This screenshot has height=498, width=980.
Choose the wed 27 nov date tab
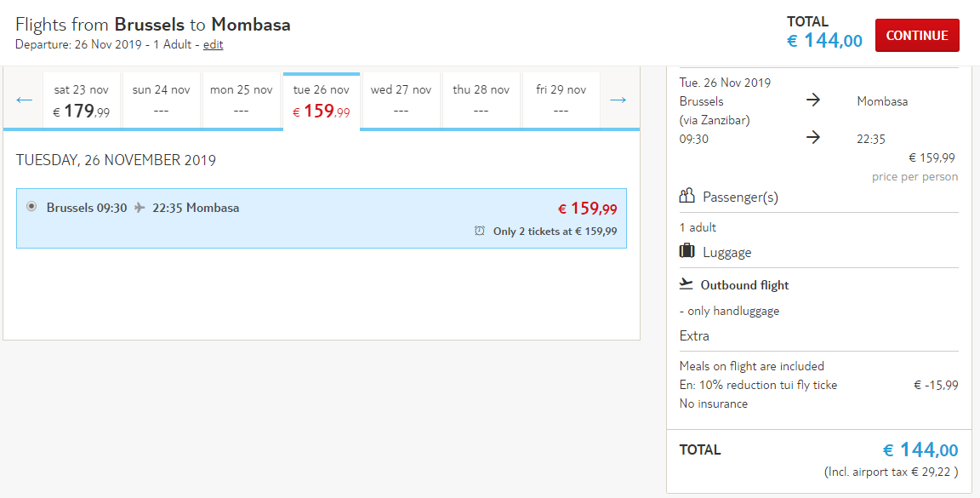[x=402, y=100]
